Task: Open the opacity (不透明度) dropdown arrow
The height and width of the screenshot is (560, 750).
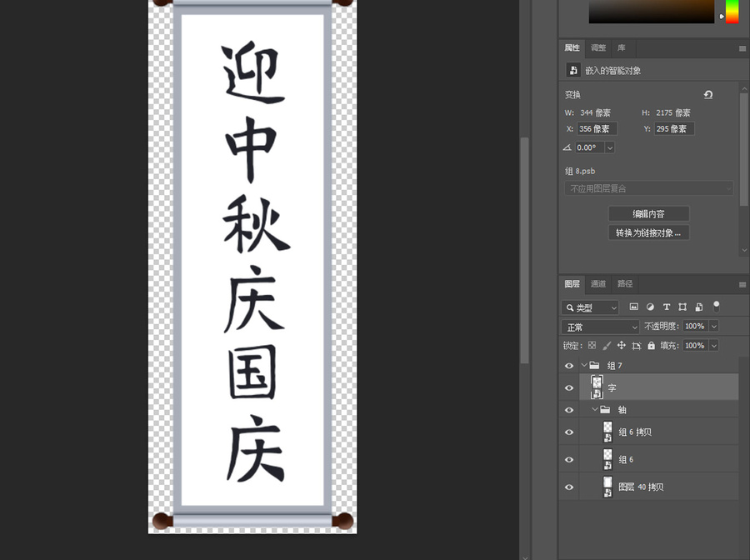Action: tap(714, 326)
